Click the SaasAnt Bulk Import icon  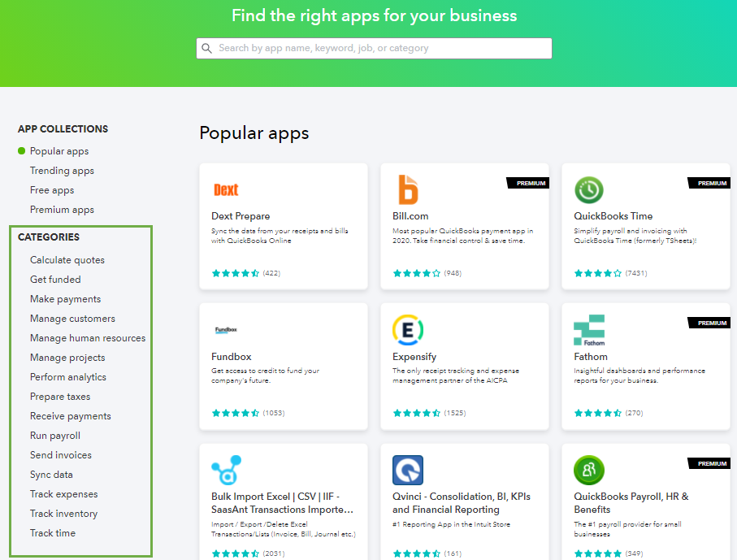click(x=227, y=470)
